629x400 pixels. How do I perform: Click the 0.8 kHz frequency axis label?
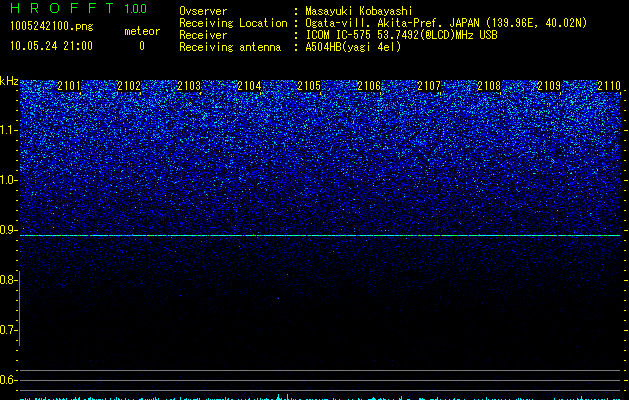pyautogui.click(x=7, y=280)
